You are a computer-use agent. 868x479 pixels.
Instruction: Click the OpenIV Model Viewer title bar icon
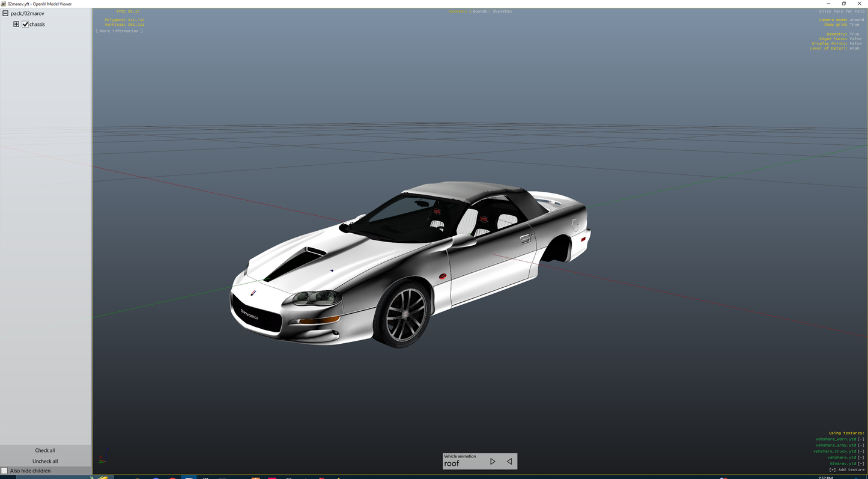point(4,4)
